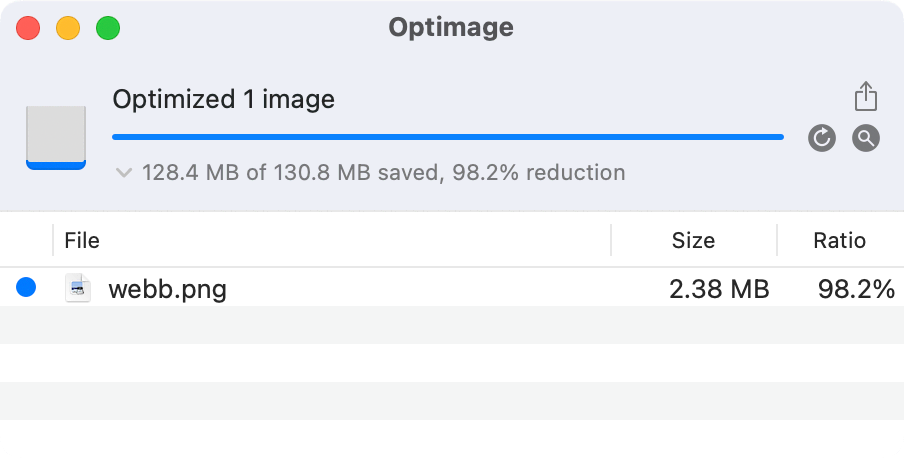
Task: Click the gray image drop-zone icon
Action: (x=56, y=136)
